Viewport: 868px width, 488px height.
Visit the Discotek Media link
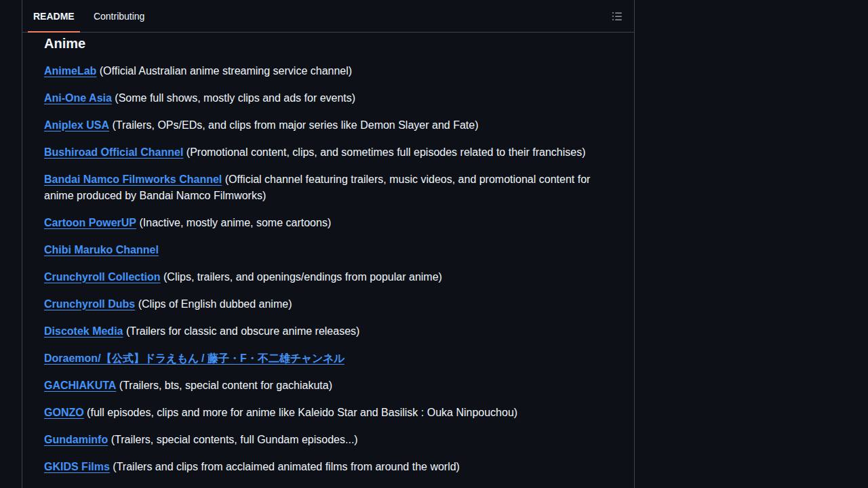(x=83, y=331)
